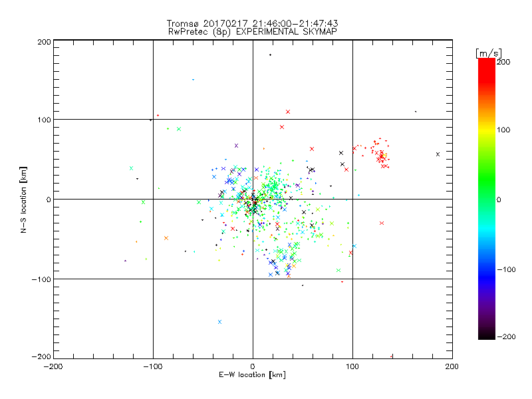532x399 pixels.
Task: Click the lone cyan cross near the bottom of the plot
Action: [219, 322]
